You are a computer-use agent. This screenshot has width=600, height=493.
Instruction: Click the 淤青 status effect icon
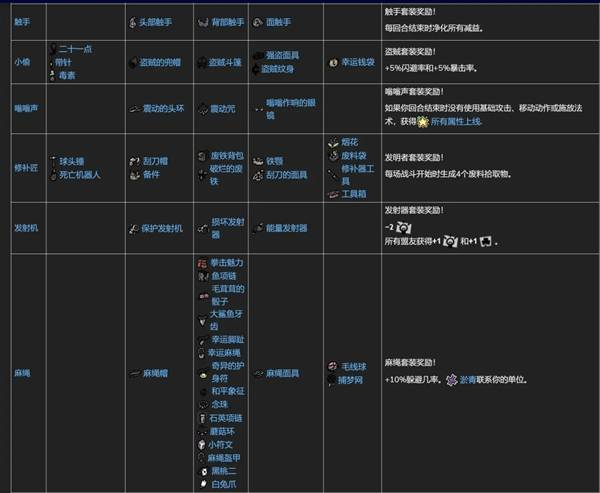tap(453, 380)
